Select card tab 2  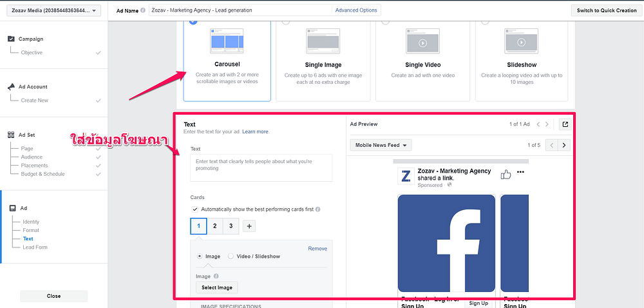[215, 226]
